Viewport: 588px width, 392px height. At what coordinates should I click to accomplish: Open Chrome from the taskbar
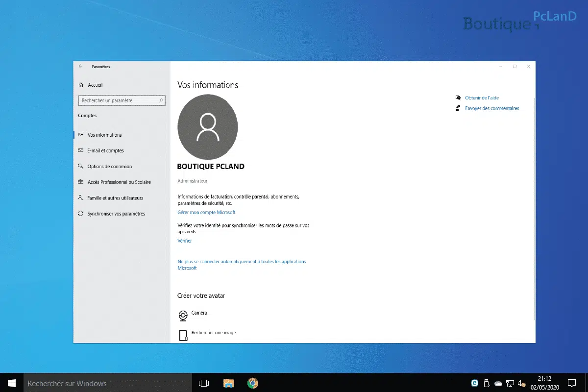(x=252, y=383)
